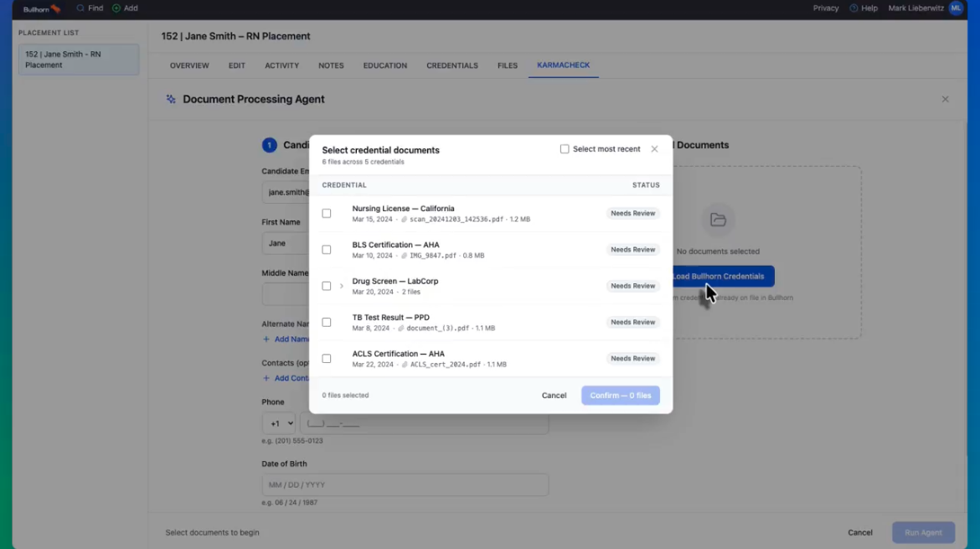Screen dimensions: 980x549
Task: Click the Add Contact link
Action: [286, 378]
